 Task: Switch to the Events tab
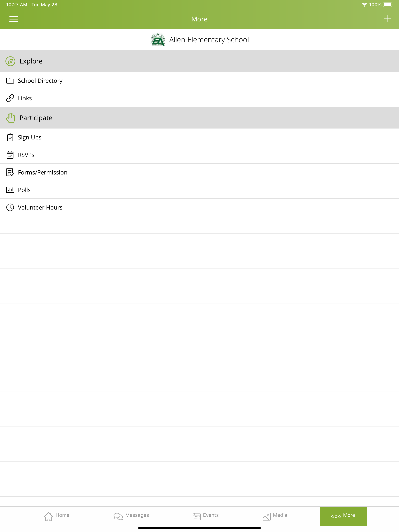point(206,516)
